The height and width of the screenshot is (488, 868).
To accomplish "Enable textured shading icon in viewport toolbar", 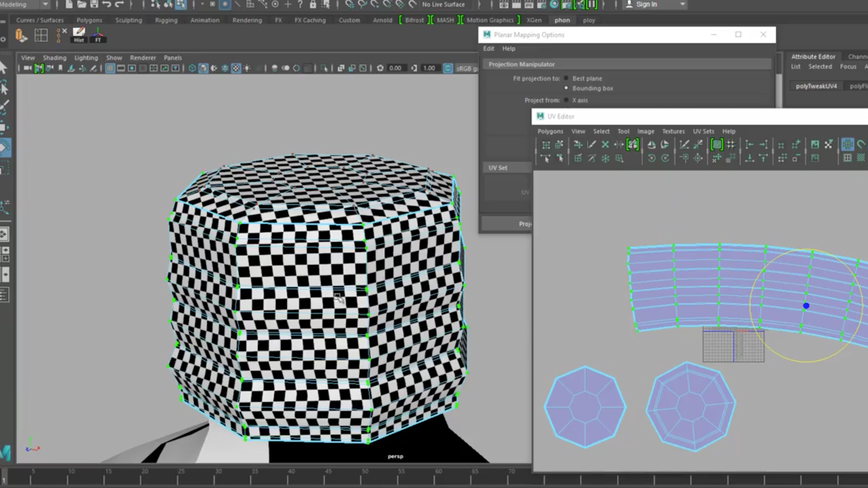I will click(236, 68).
